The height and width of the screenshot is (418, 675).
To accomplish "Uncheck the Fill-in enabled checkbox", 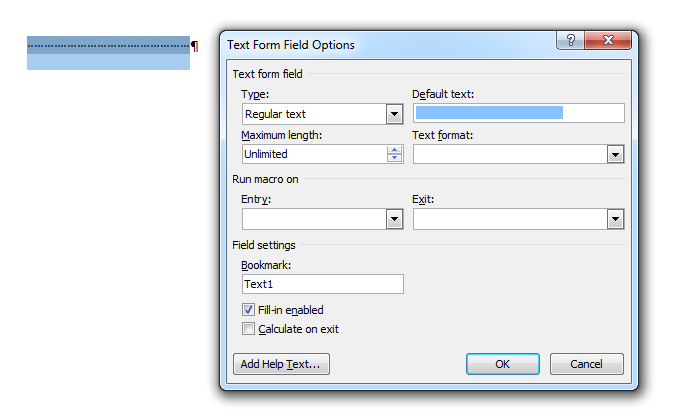I will 248,310.
